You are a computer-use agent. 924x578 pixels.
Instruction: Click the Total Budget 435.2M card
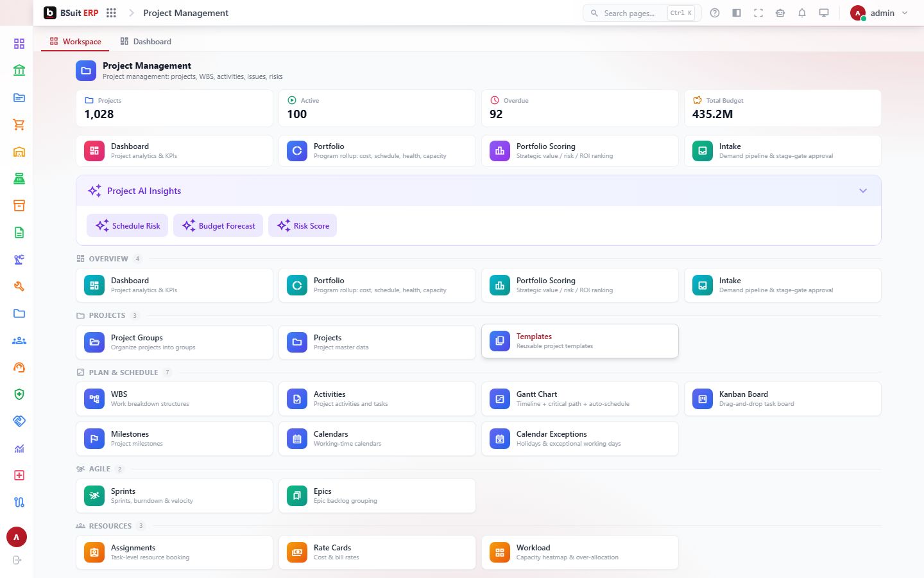point(782,108)
